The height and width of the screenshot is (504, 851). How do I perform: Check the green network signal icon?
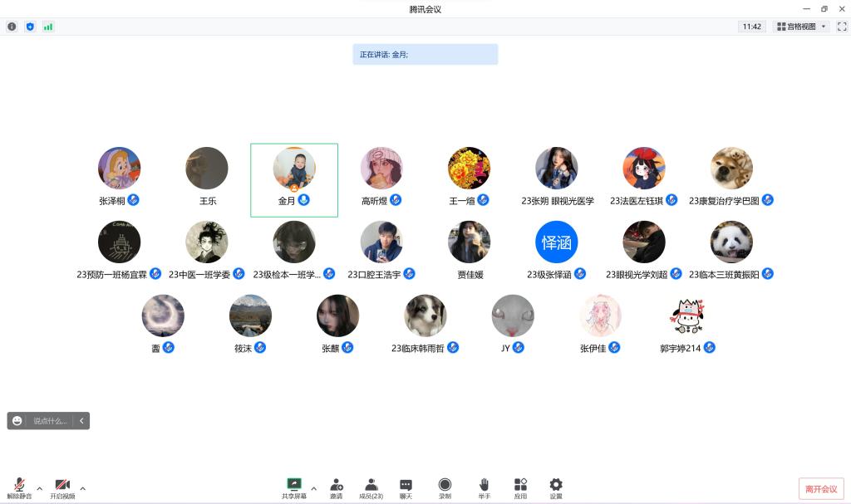(48, 27)
